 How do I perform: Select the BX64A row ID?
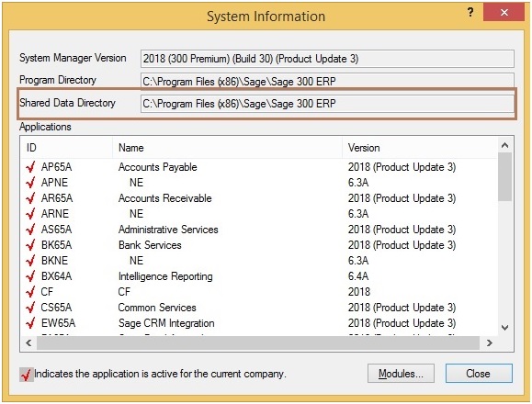[56, 275]
